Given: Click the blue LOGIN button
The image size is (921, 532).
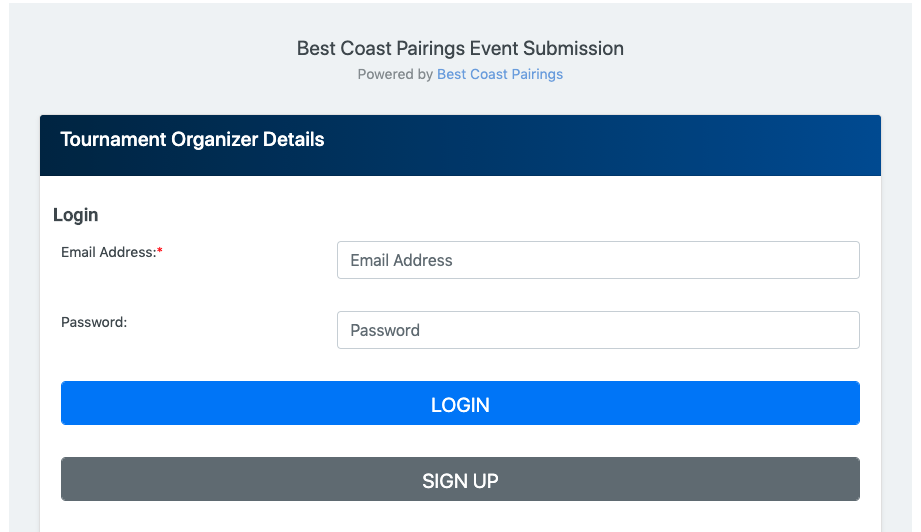Looking at the screenshot, I should [460, 403].
